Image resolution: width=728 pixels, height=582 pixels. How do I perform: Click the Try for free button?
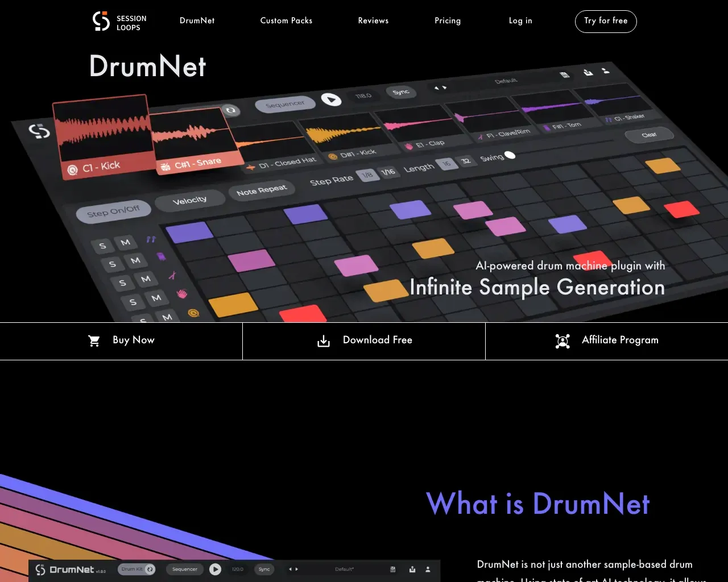pyautogui.click(x=606, y=21)
